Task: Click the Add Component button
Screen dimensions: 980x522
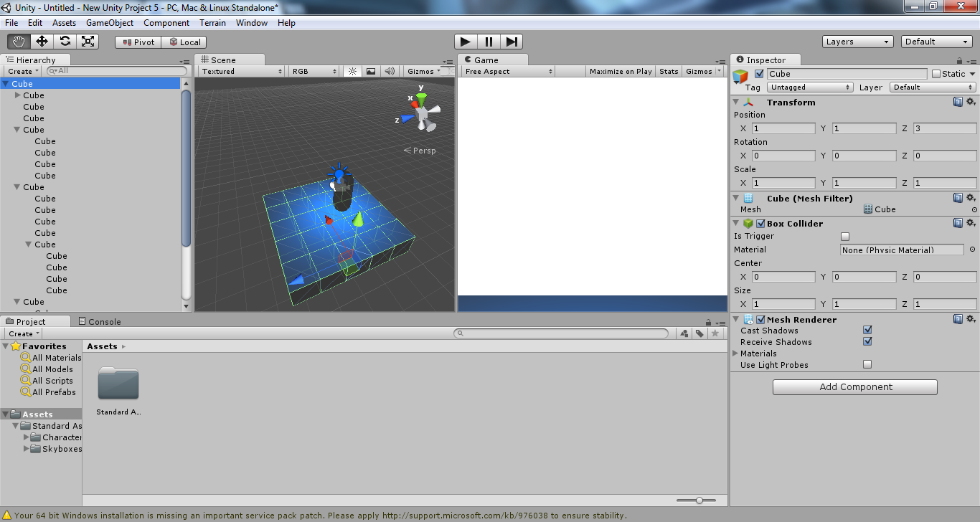Action: (x=854, y=387)
